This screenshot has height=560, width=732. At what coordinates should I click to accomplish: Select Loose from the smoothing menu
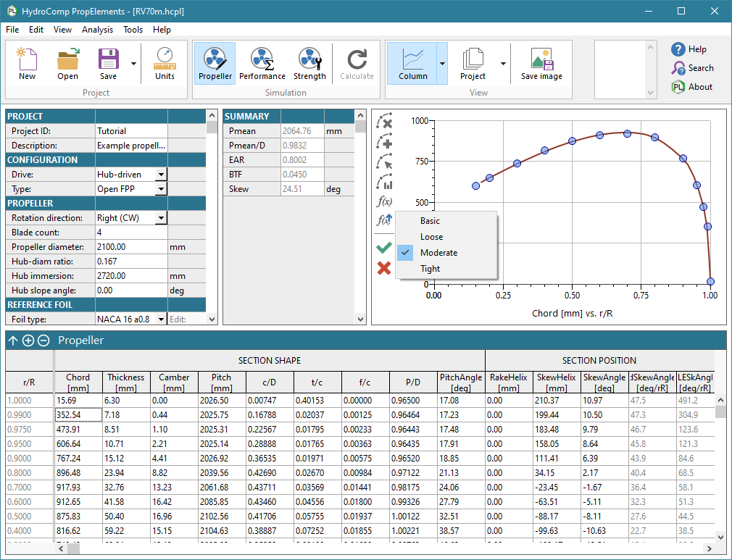tap(431, 236)
